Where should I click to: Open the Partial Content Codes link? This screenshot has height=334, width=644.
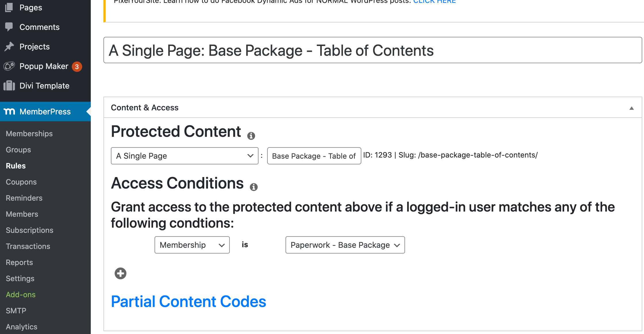(189, 302)
